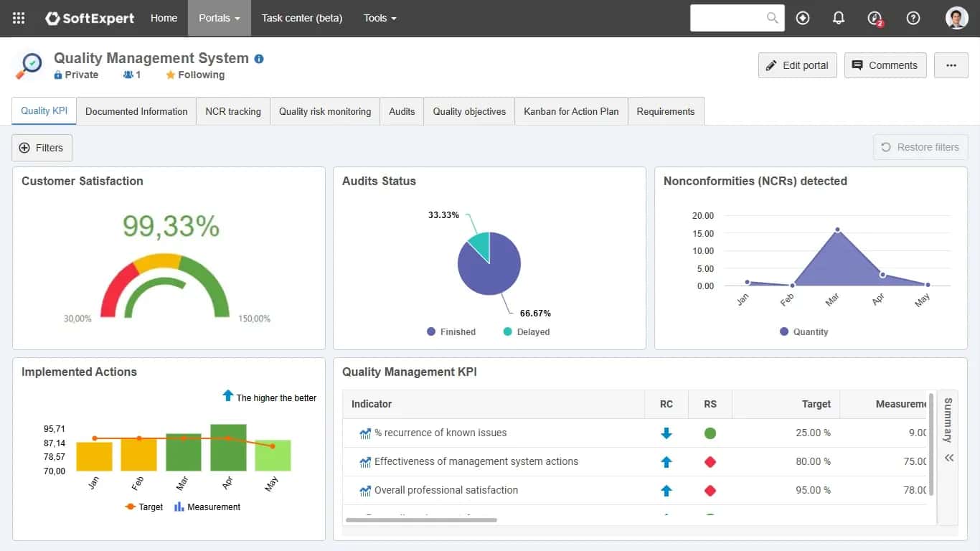Open Task center (beta)
Viewport: 980px width, 551px height.
[302, 18]
